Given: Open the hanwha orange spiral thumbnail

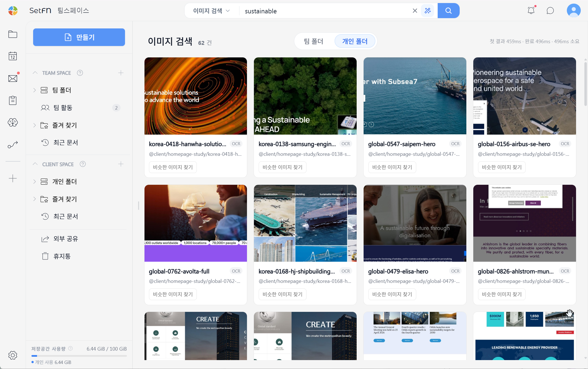Looking at the screenshot, I should tap(196, 96).
